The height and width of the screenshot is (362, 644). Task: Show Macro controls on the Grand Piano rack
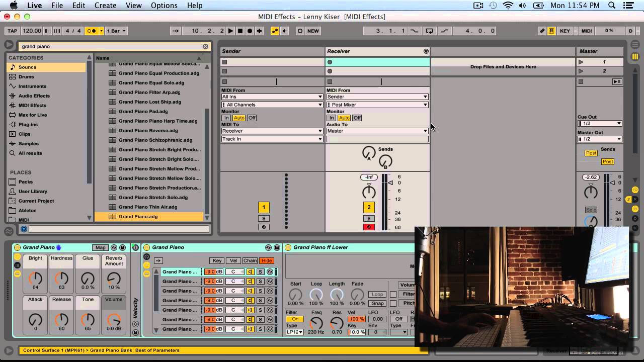[x=17, y=256]
